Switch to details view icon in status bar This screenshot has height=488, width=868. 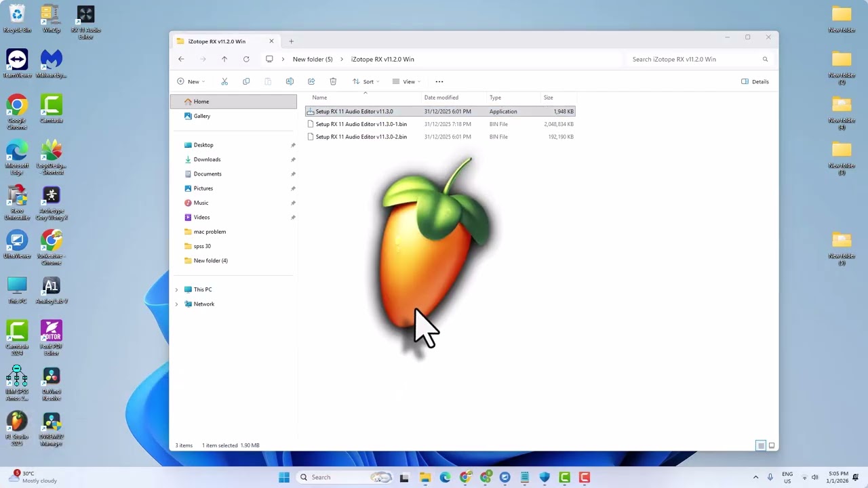coord(761,445)
